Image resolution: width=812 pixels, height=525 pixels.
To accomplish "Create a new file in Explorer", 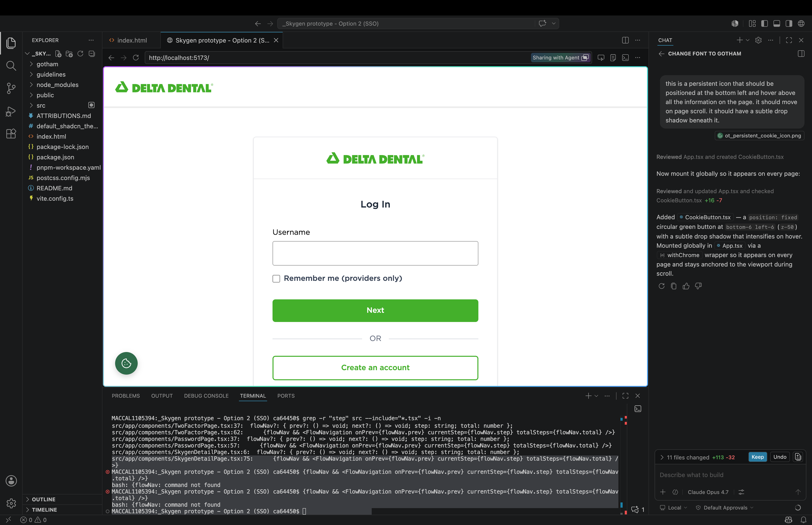I will tap(58, 54).
